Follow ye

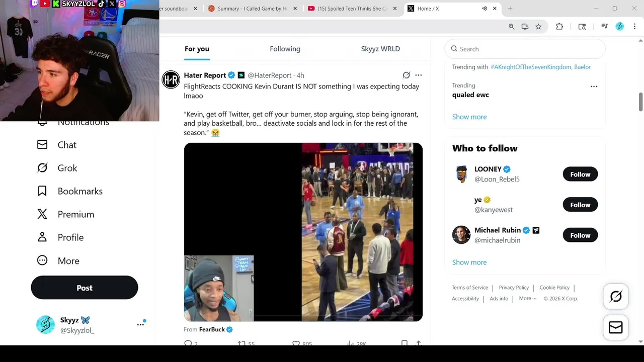(580, 205)
